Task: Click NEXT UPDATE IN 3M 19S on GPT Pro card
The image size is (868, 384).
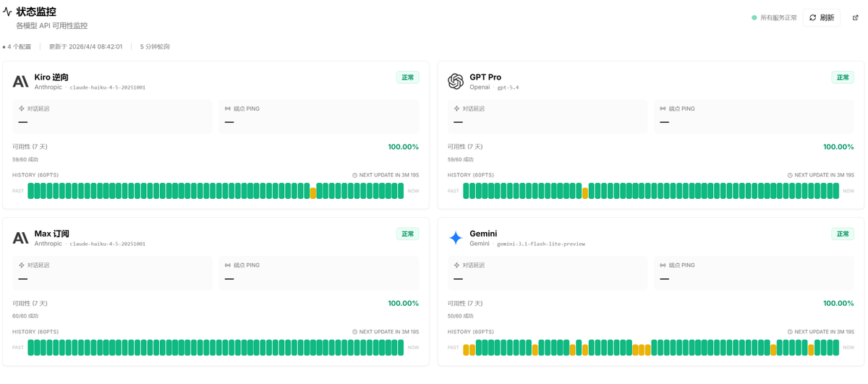Action: click(824, 175)
